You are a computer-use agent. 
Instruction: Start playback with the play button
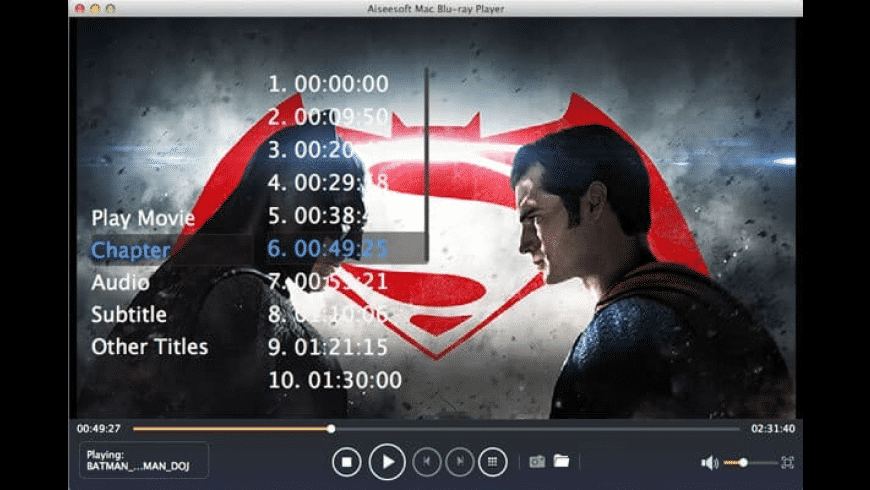pos(387,462)
